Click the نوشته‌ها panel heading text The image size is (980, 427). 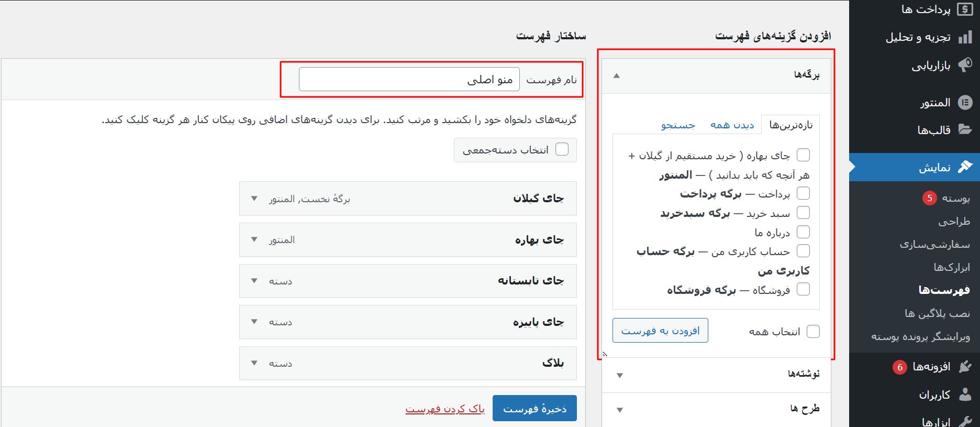coord(804,374)
